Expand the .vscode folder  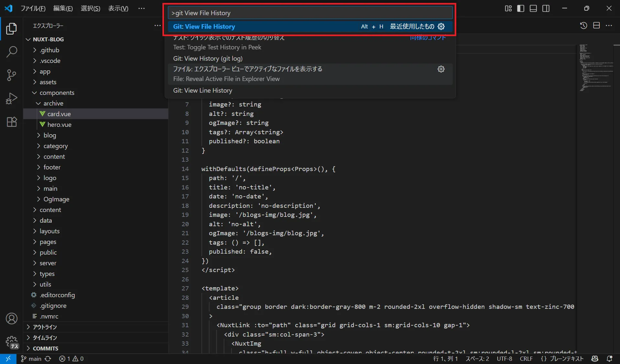(x=96, y=61)
